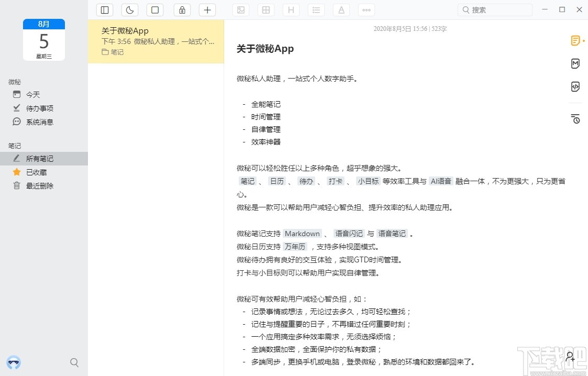Open the user avatar at bottom left
Viewport: 588px width, 376px height.
pyautogui.click(x=14, y=362)
